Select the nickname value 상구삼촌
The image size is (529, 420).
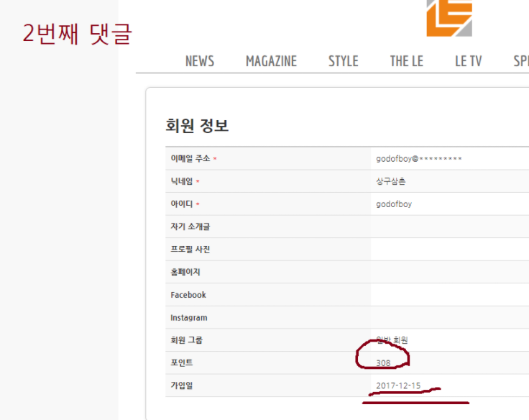coord(391,181)
